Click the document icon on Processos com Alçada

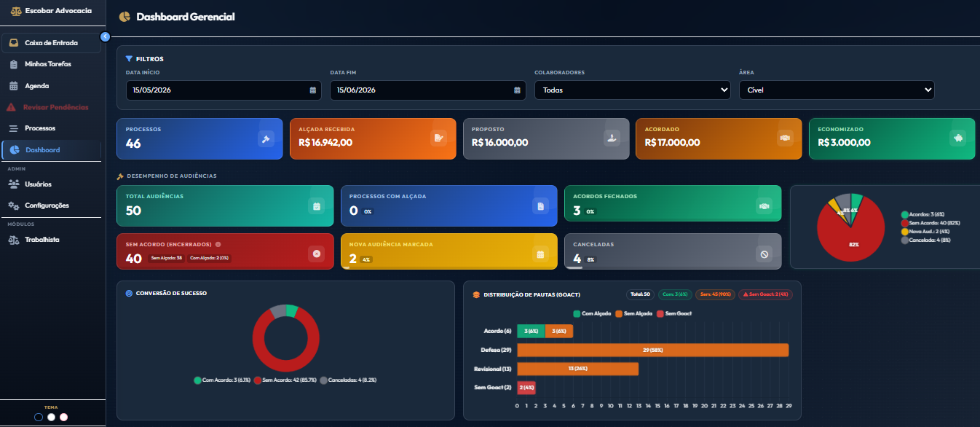(x=540, y=206)
